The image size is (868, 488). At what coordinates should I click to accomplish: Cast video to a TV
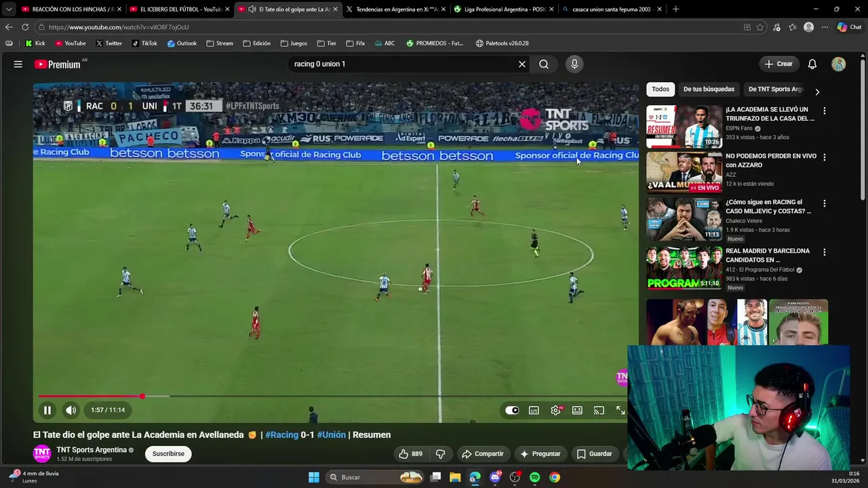point(599,410)
